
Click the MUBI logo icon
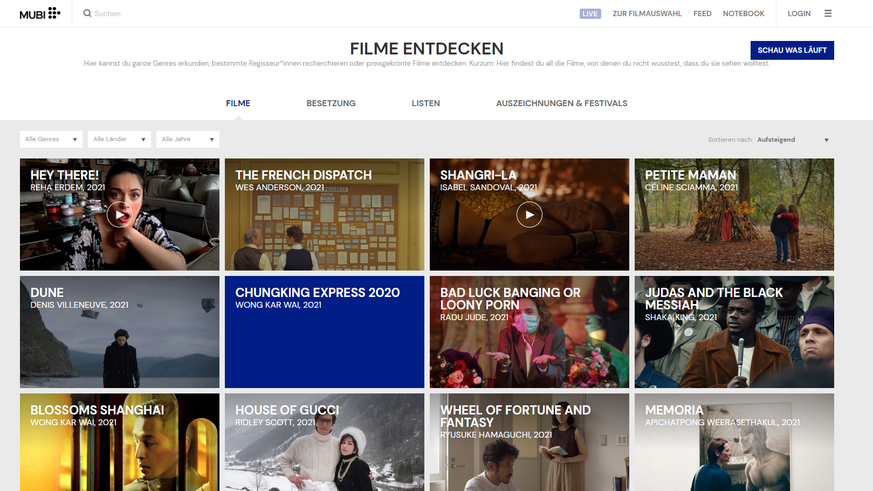pos(40,13)
